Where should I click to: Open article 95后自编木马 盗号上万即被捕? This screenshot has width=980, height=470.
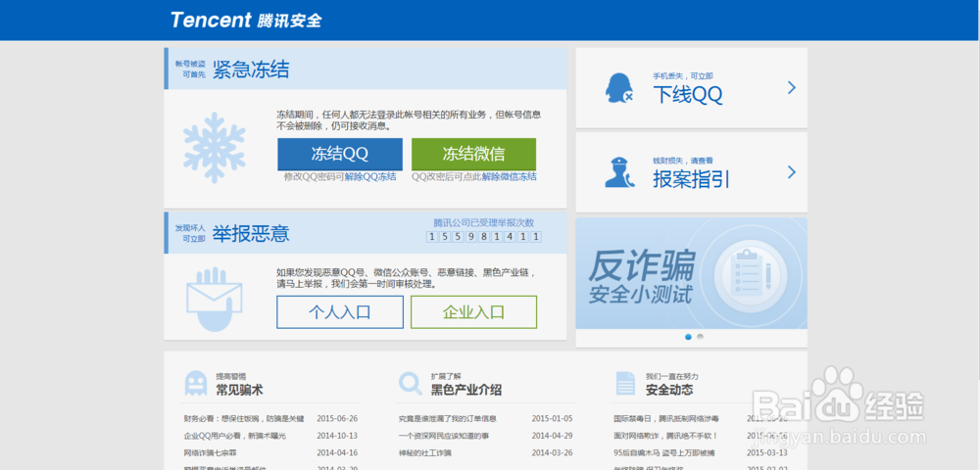click(x=665, y=452)
